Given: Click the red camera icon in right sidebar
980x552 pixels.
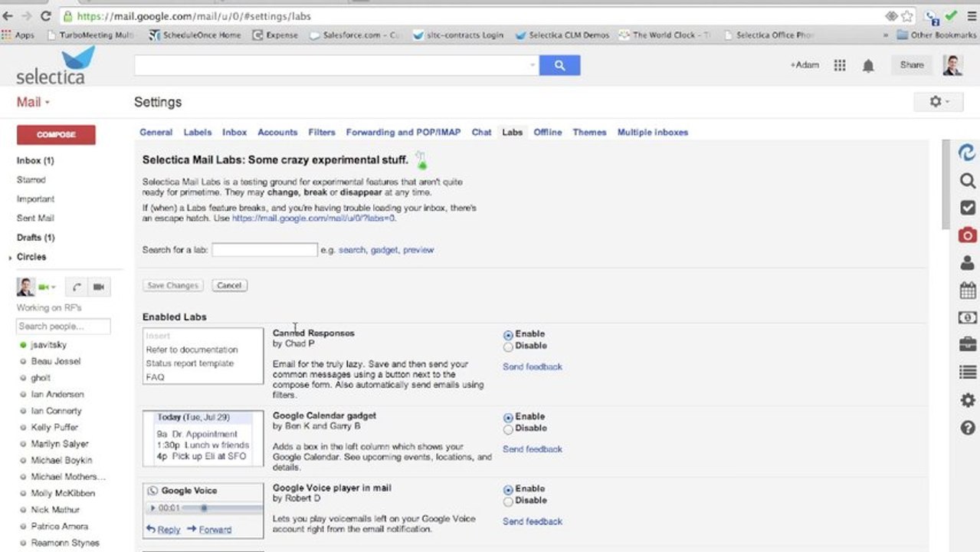Looking at the screenshot, I should point(968,235).
